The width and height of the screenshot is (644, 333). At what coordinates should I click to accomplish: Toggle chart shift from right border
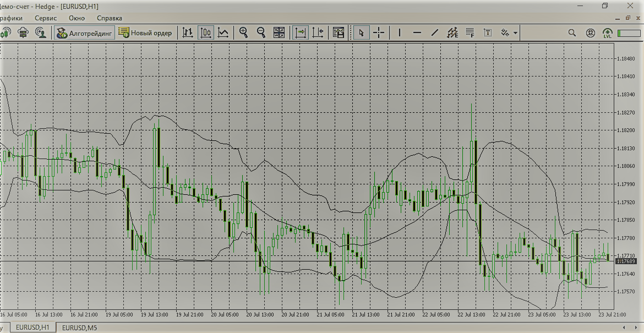point(318,32)
